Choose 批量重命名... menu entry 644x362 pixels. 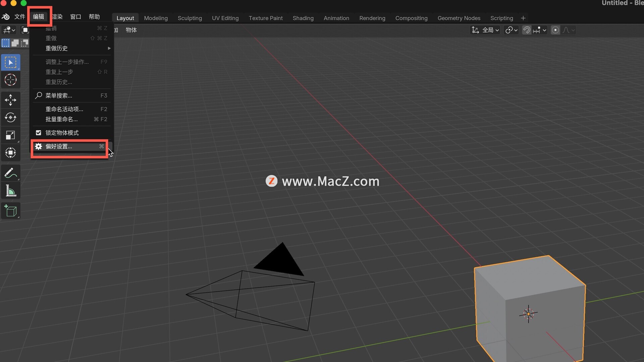tap(72, 119)
